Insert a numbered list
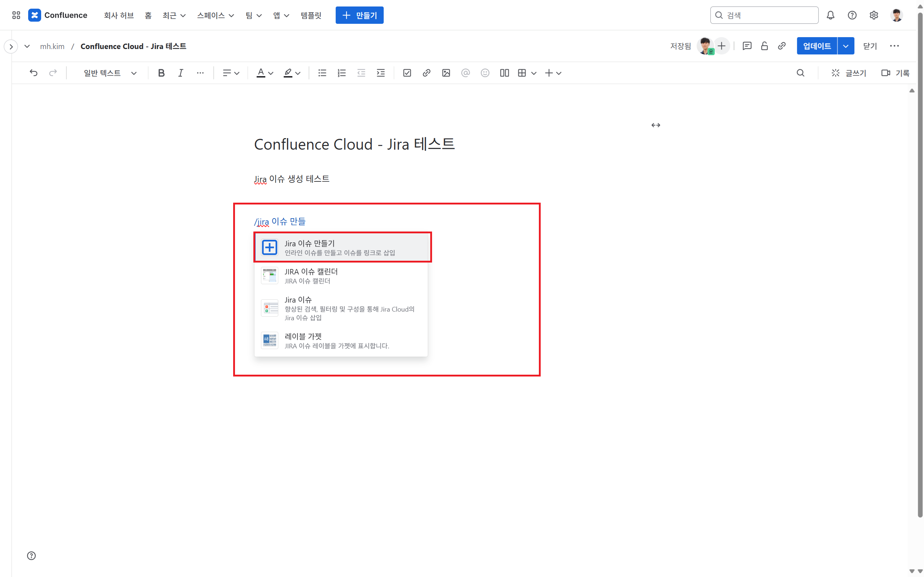 [341, 73]
